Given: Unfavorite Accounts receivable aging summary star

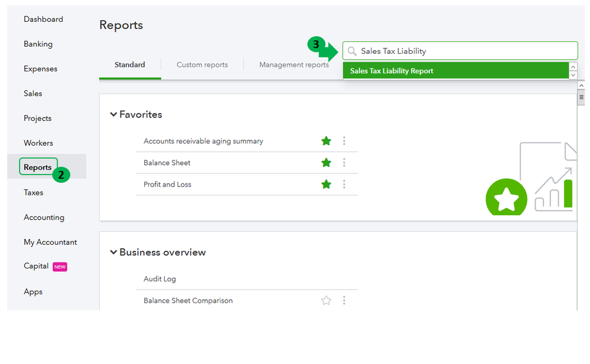Looking at the screenshot, I should (x=326, y=141).
